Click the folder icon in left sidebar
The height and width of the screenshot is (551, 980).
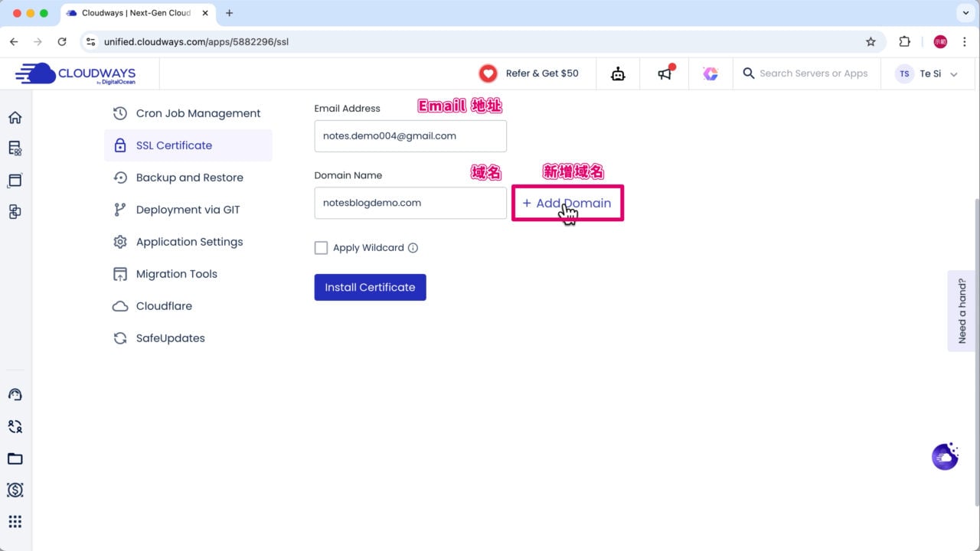pyautogui.click(x=15, y=458)
